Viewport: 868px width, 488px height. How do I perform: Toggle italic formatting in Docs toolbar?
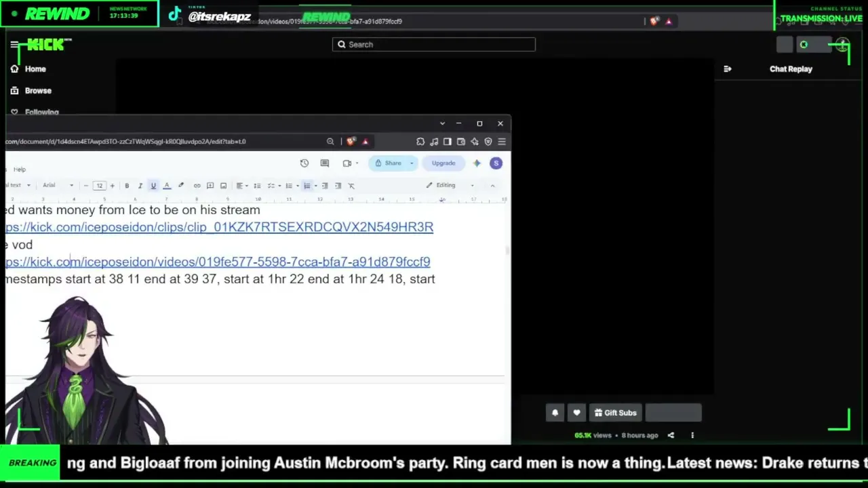(x=140, y=186)
